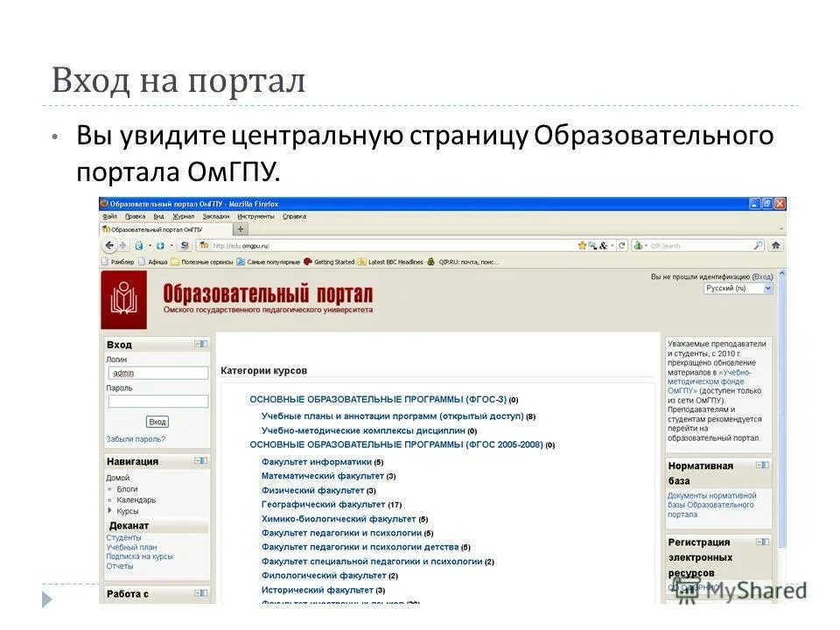Open the Справка menu
This screenshot has width=840, height=630.
tap(294, 216)
